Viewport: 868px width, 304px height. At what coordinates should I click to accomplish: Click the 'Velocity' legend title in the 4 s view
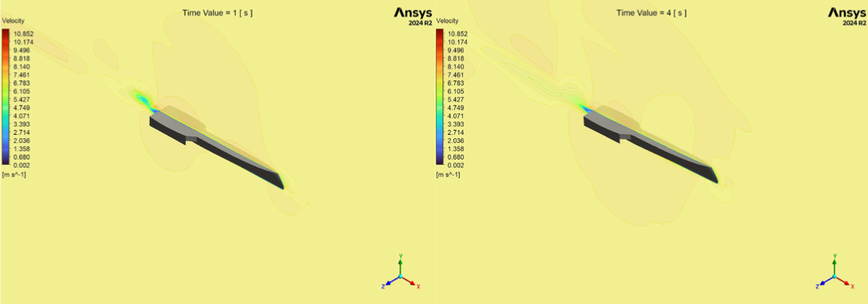point(447,21)
